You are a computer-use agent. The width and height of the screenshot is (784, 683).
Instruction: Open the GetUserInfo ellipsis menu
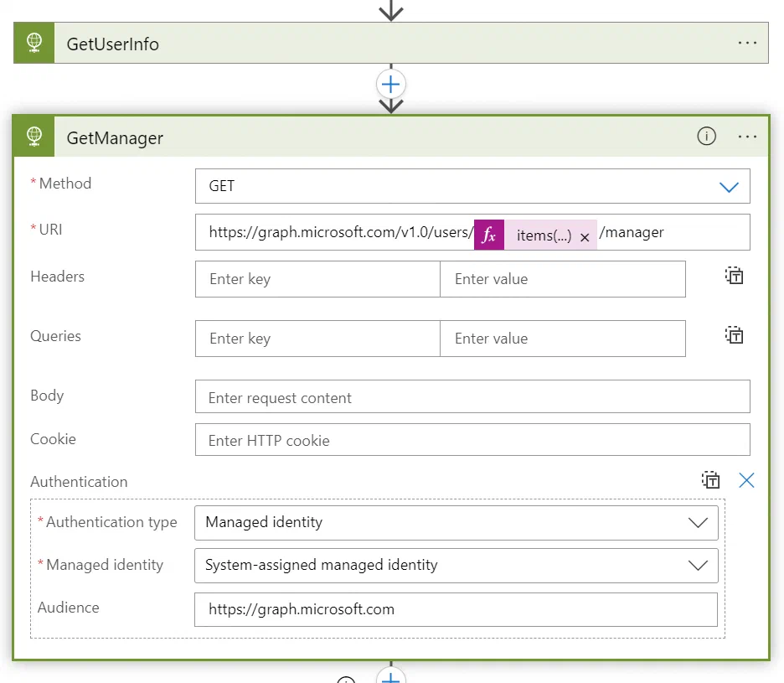click(747, 43)
